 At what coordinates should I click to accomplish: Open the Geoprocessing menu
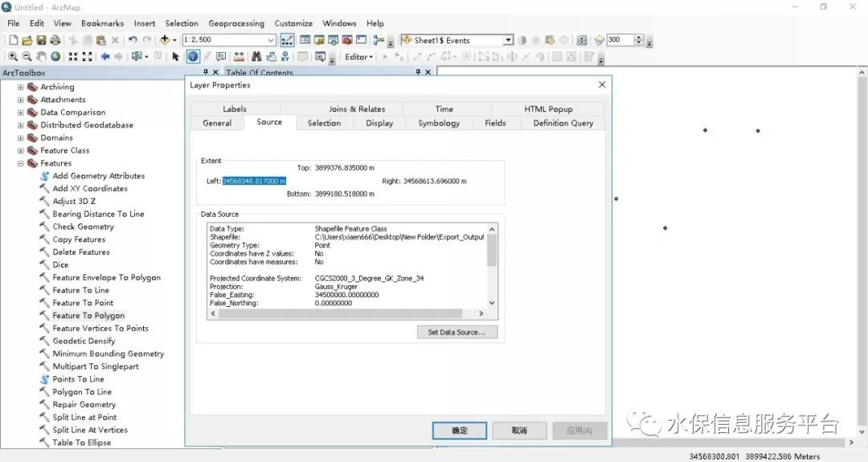click(236, 23)
